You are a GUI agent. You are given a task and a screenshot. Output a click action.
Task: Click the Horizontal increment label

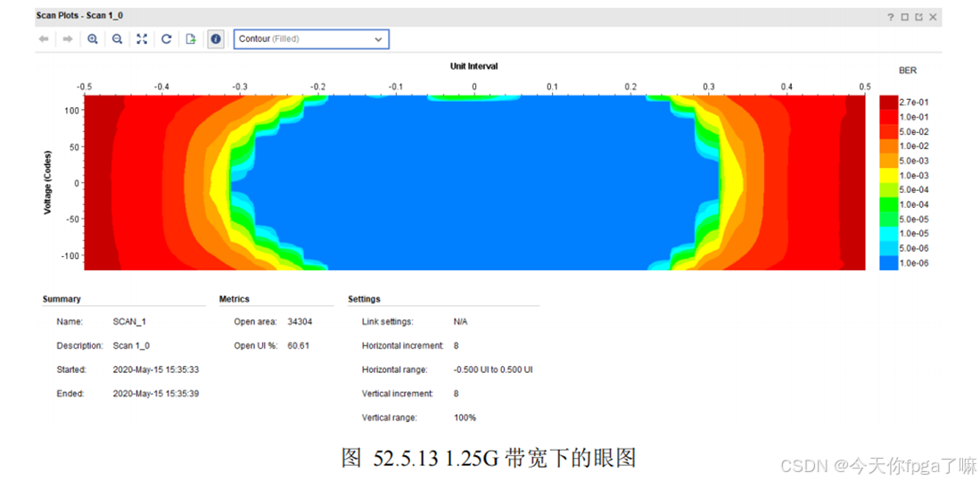[403, 345]
